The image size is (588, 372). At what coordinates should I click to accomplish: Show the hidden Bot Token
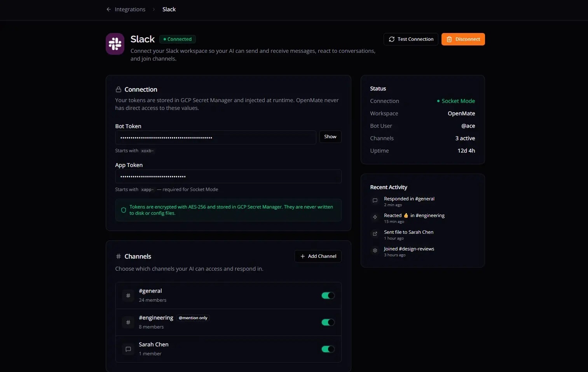330,137
